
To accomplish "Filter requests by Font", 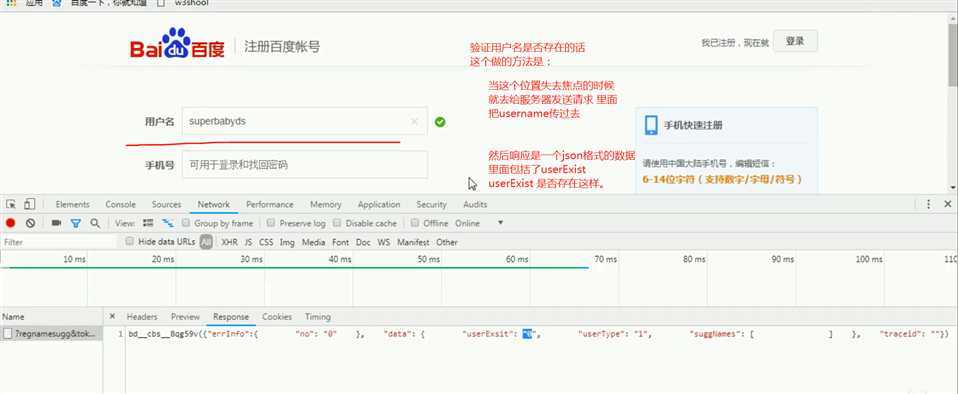I will point(340,242).
